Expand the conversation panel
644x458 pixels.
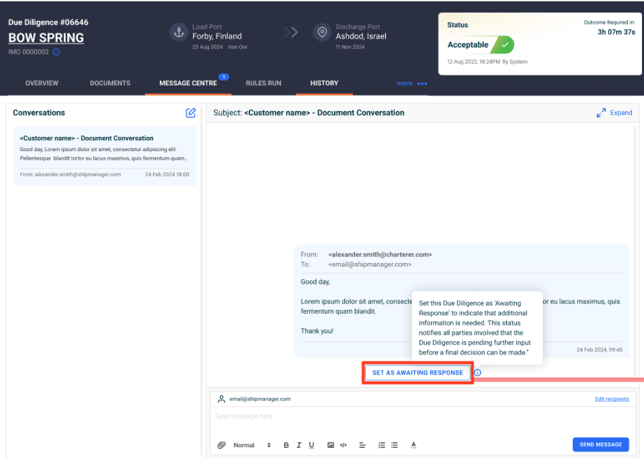[614, 113]
